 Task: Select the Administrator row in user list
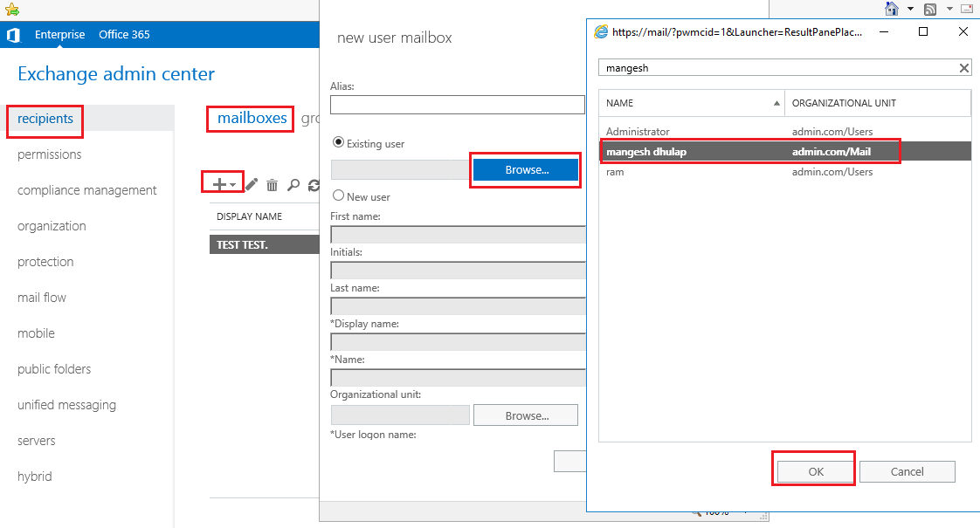[785, 131]
